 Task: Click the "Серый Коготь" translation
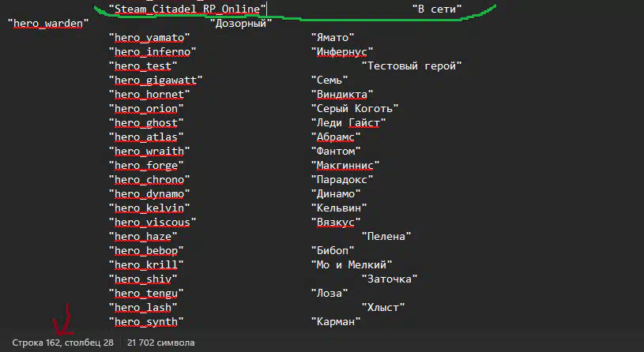click(355, 109)
